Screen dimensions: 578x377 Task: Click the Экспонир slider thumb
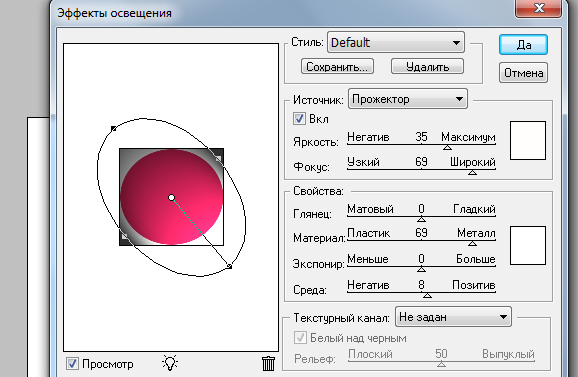[x=421, y=269]
